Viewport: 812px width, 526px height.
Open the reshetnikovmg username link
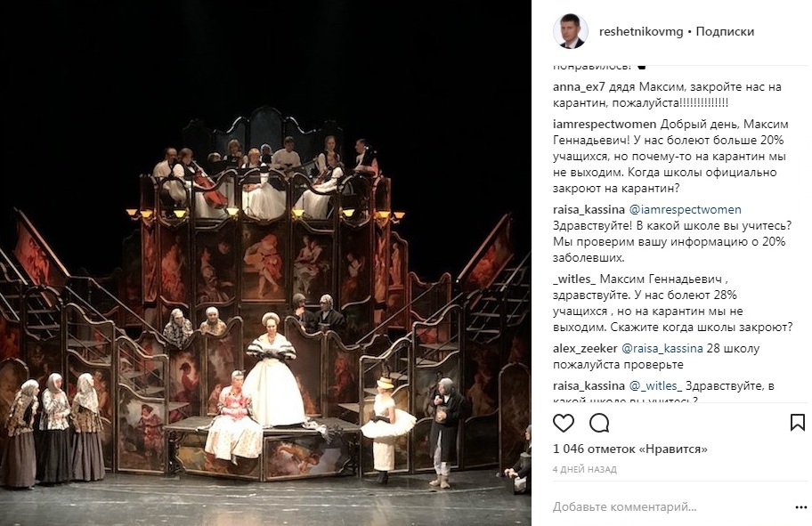pos(641,31)
